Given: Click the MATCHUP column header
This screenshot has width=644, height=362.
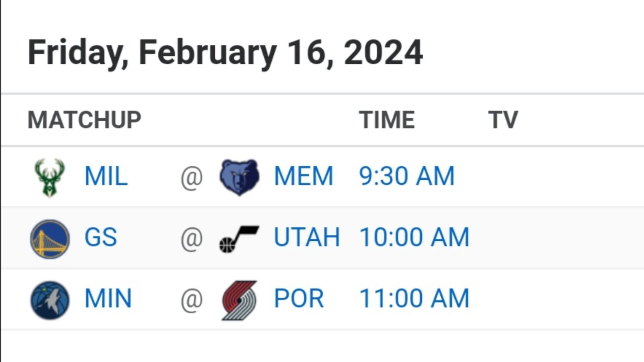Looking at the screenshot, I should coord(84,120).
